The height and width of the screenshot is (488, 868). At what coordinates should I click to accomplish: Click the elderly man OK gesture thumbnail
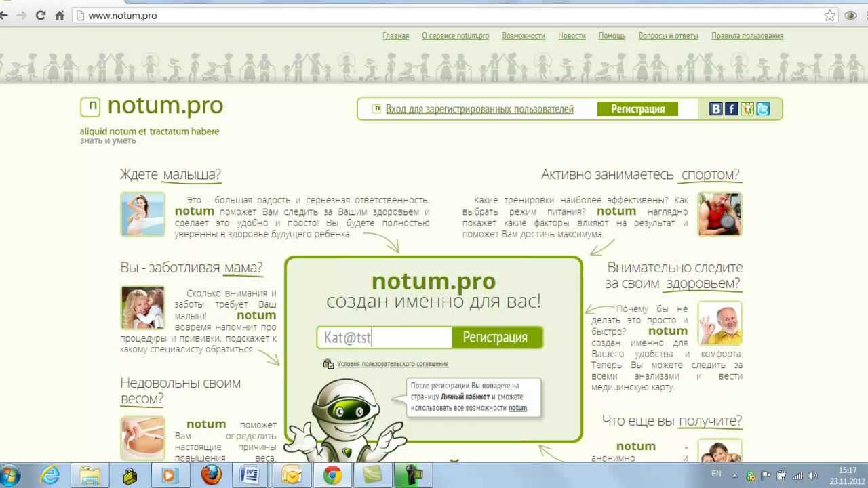(720, 323)
